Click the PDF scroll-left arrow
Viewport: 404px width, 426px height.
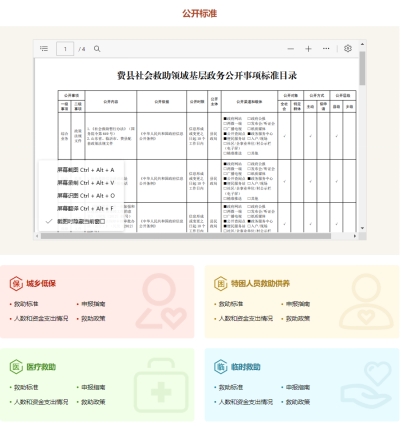(x=38, y=236)
